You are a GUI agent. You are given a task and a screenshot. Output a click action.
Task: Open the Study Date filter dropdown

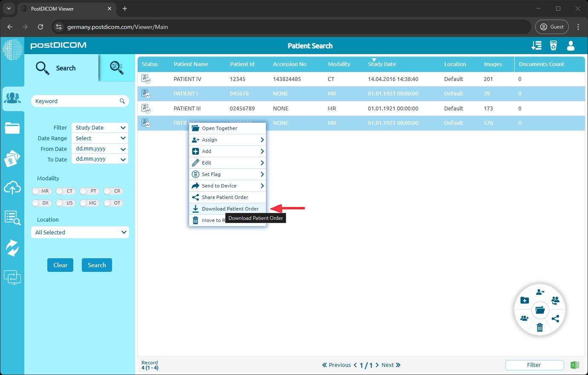pyautogui.click(x=100, y=127)
